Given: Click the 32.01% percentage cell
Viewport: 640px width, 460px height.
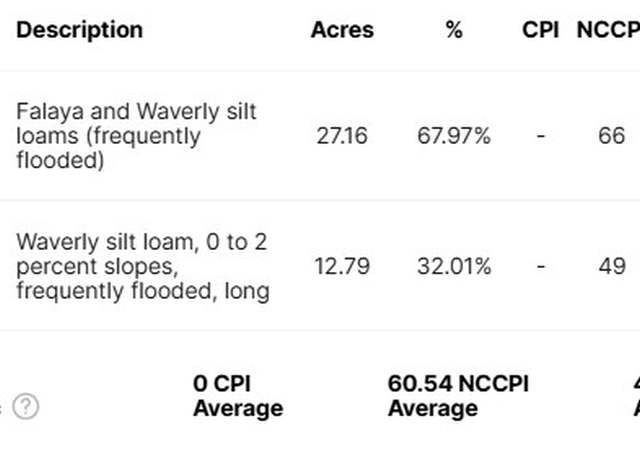Looking at the screenshot, I should tap(454, 267).
